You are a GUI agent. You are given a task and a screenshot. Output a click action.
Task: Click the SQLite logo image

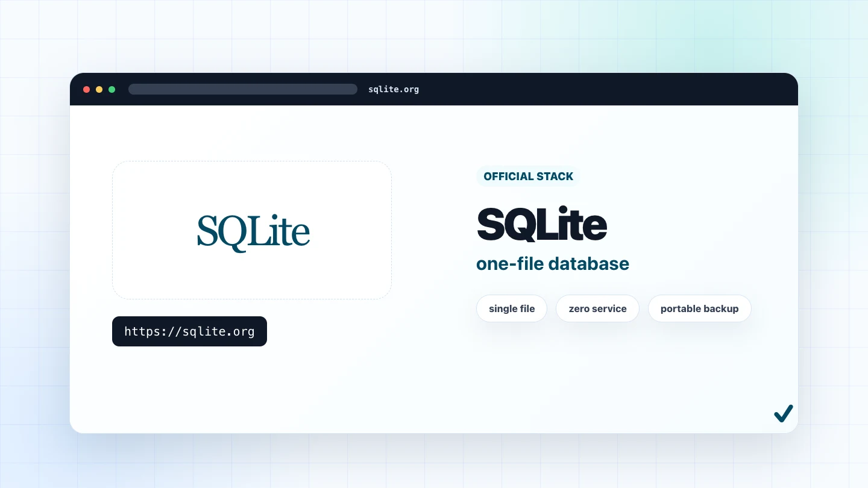(x=253, y=233)
